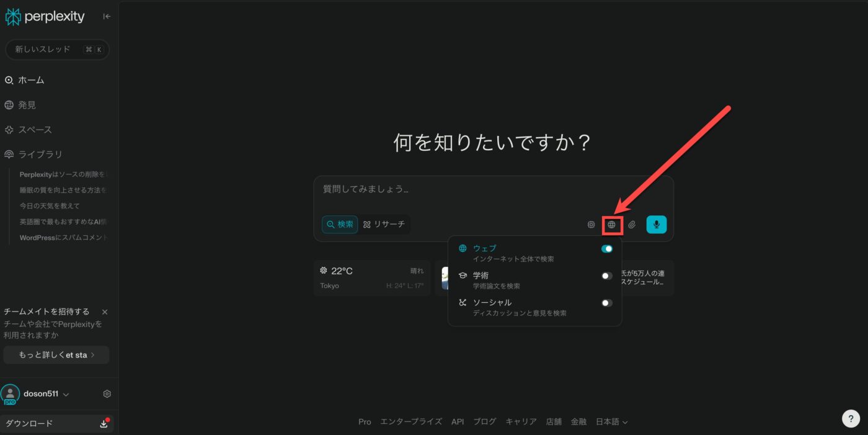Click the model selector chip icon
Screen dimensions: 868x435
point(591,225)
